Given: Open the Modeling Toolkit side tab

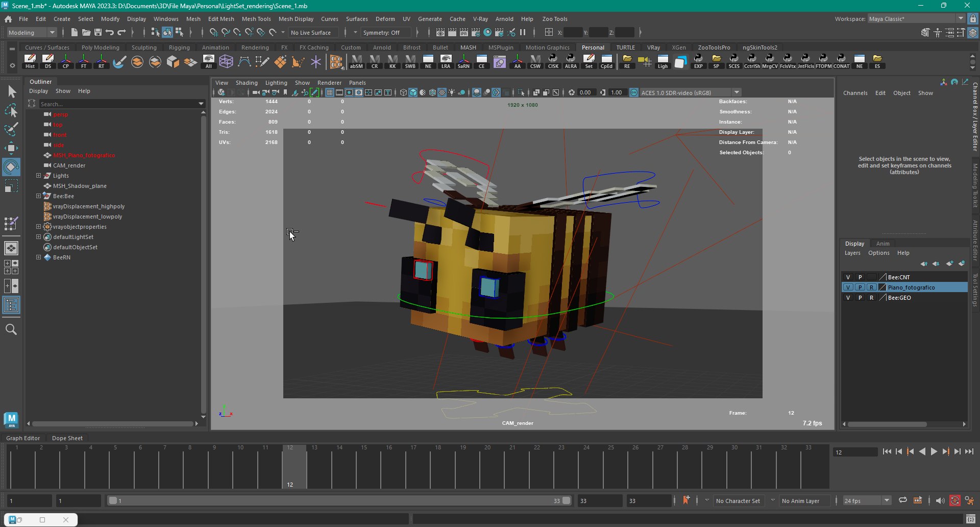Looking at the screenshot, I should click(x=974, y=185).
